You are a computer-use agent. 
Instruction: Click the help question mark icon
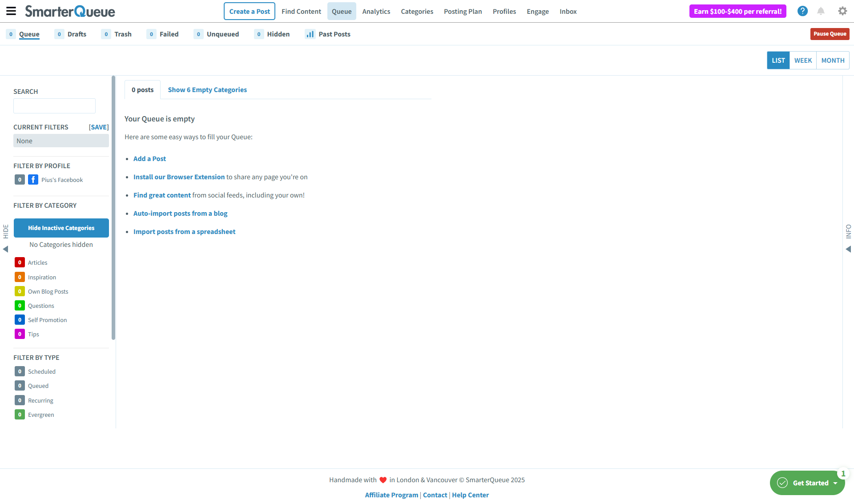point(802,11)
